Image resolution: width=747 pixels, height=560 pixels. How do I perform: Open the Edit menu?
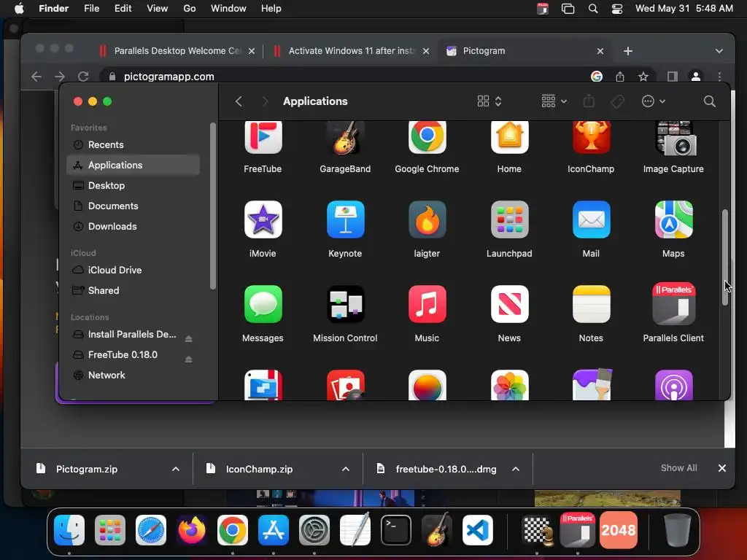(x=123, y=9)
